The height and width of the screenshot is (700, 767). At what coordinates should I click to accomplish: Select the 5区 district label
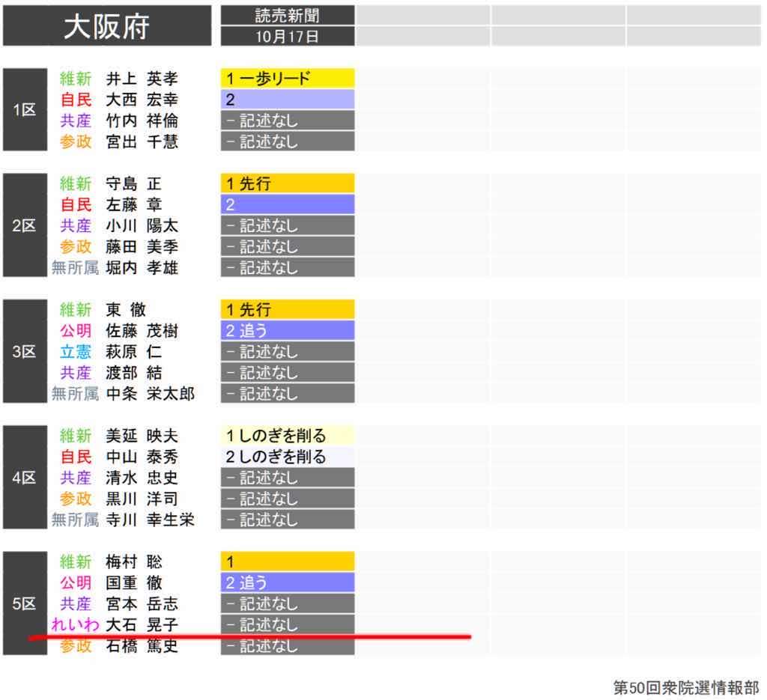coord(24,603)
